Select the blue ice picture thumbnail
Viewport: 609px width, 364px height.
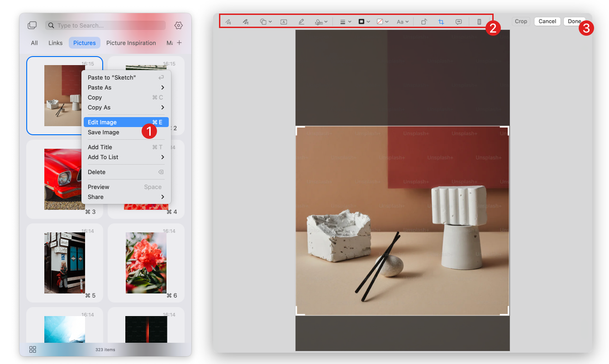coord(65,329)
